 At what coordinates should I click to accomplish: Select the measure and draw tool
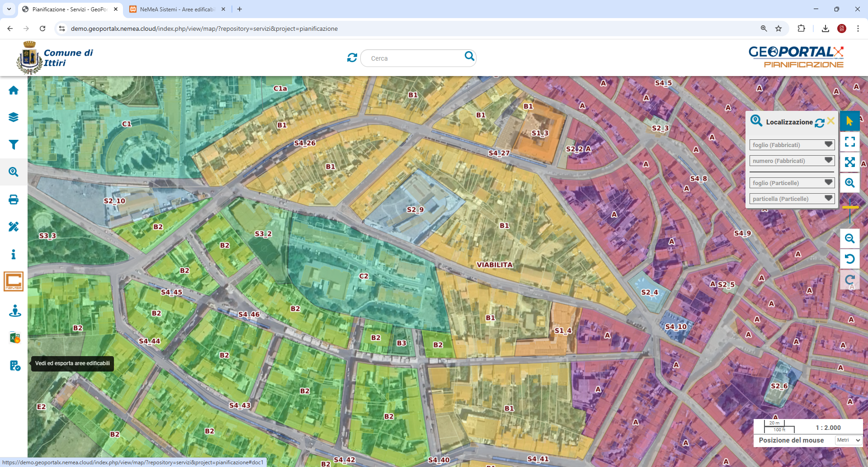pos(14,227)
